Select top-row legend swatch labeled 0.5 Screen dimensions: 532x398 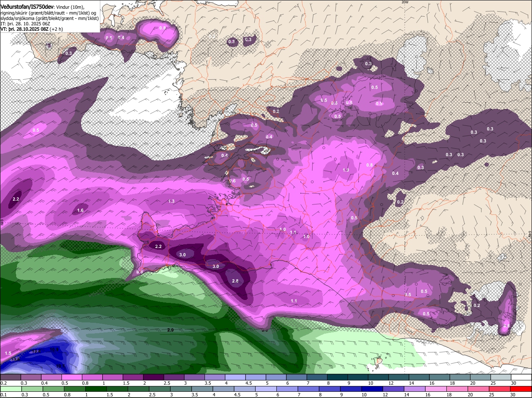point(71,377)
